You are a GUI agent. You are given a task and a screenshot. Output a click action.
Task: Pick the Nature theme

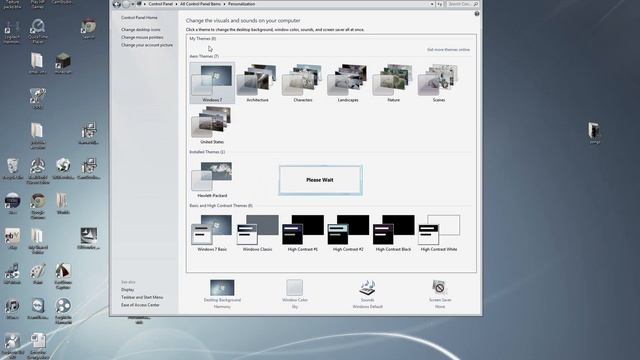[x=393, y=82]
